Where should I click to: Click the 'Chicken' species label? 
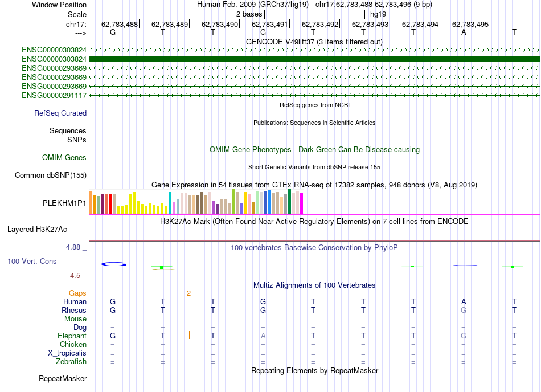coord(73,344)
